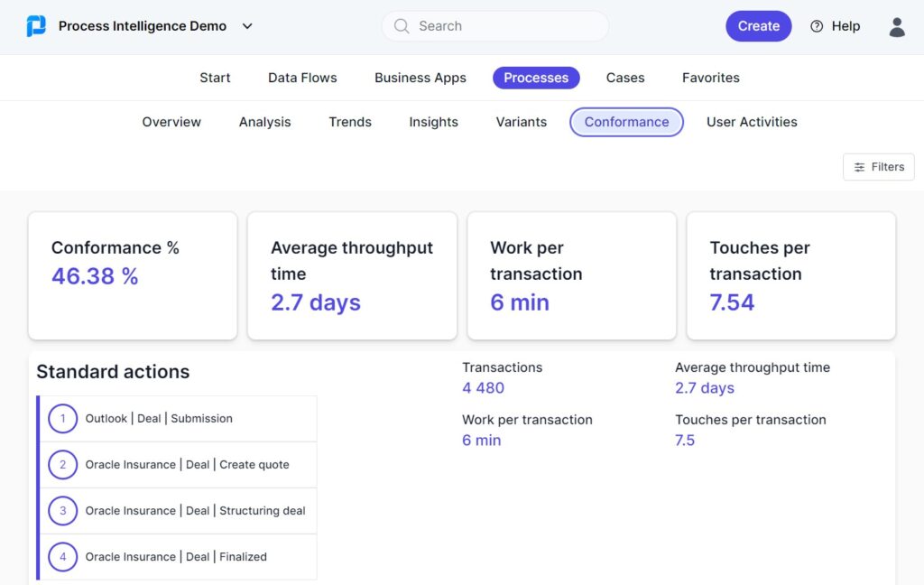The height and width of the screenshot is (585, 924).
Task: Click the Process Intelligence Demo title
Action: pos(143,26)
